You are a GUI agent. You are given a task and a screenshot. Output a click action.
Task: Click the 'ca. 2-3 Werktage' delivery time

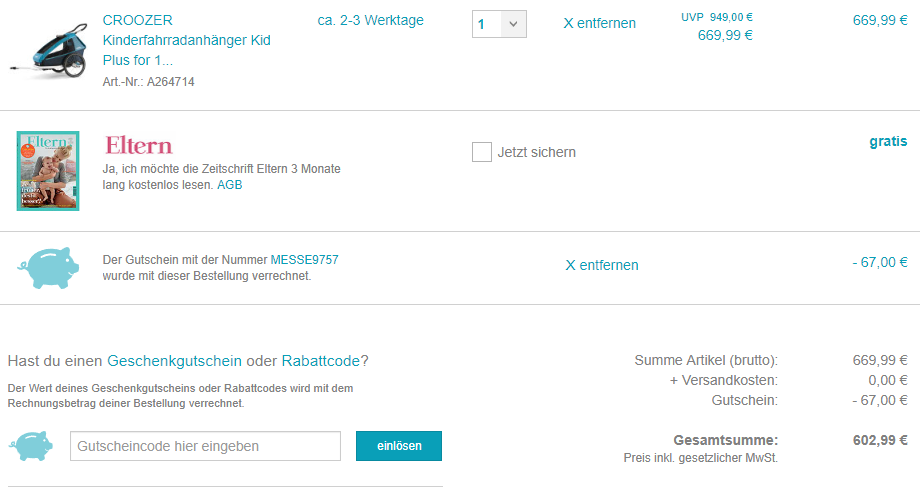tap(370, 20)
